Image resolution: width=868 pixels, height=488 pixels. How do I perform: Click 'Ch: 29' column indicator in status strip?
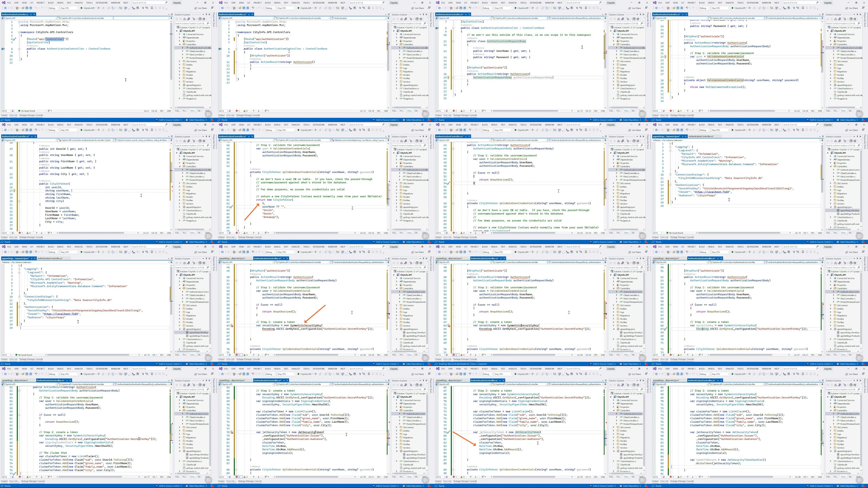tap(154, 111)
